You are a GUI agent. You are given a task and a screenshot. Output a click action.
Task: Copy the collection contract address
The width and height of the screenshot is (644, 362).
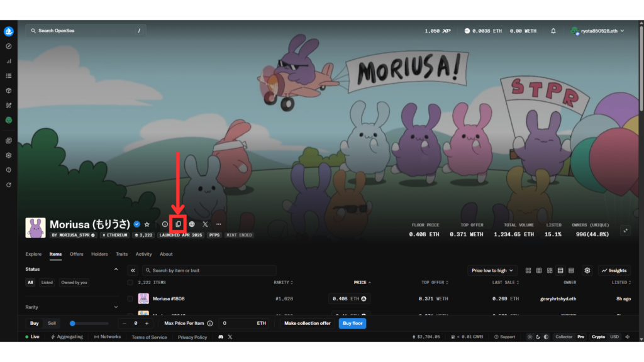178,224
